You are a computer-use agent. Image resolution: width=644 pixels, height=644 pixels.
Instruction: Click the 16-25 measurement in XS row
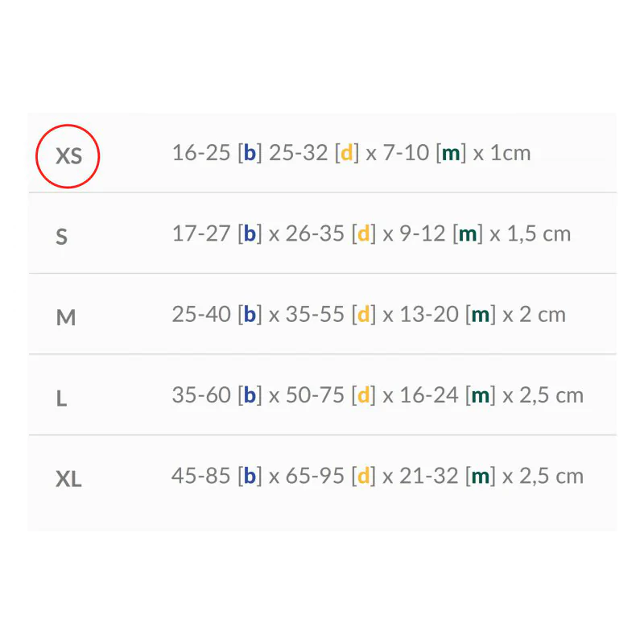click(x=201, y=153)
